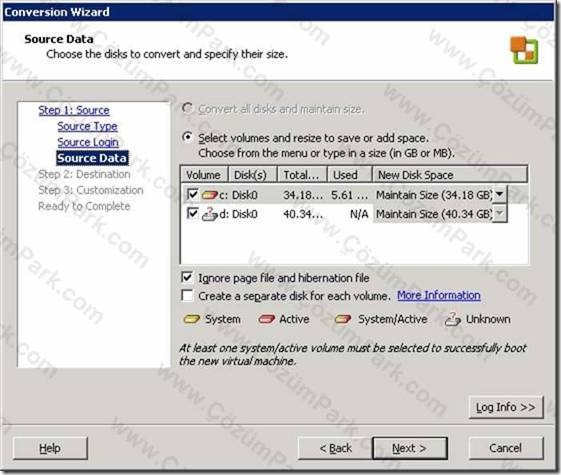The width and height of the screenshot is (561, 475).
Task: Click the Volume column header
Action: (204, 175)
